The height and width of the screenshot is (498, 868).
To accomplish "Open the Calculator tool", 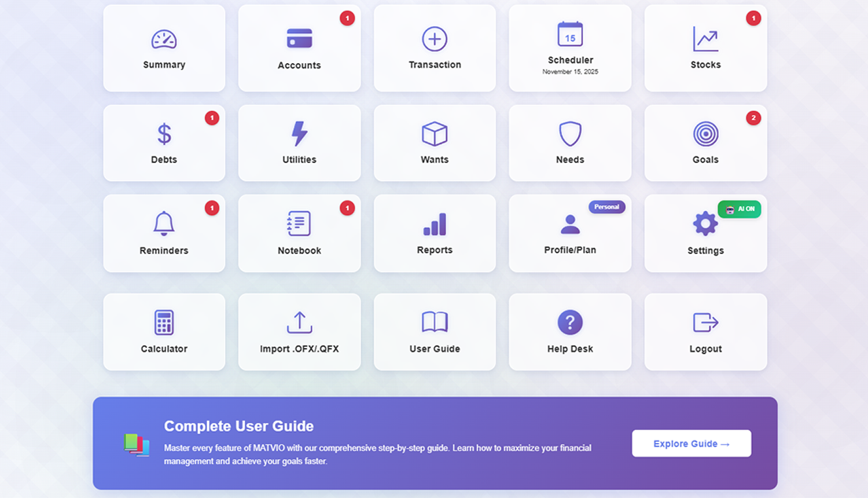I will click(x=164, y=332).
